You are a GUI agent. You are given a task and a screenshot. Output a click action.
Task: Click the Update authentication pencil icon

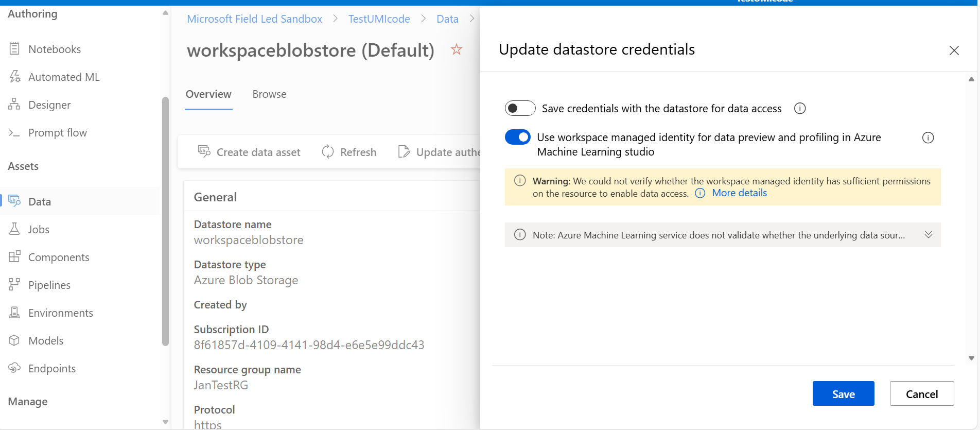click(404, 151)
